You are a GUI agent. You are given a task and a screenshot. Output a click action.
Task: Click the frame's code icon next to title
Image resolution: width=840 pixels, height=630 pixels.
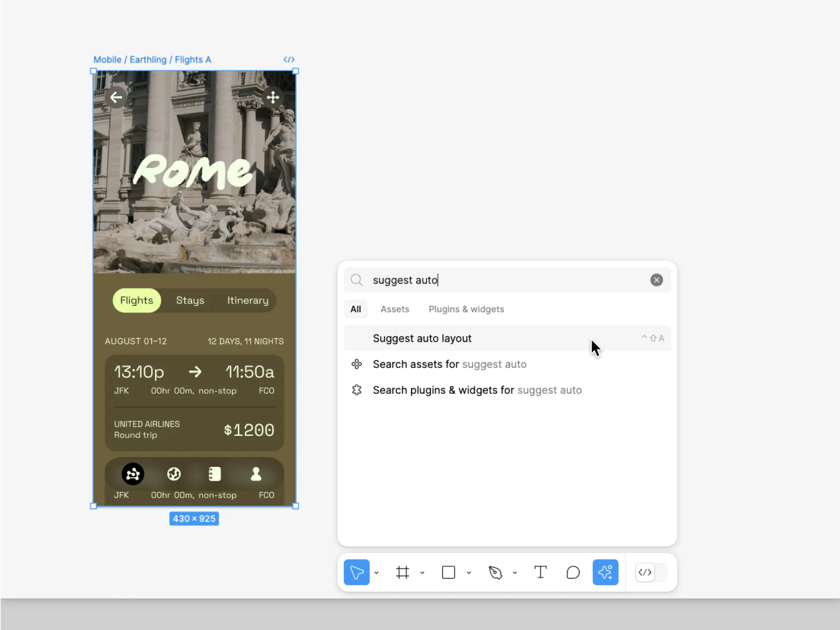click(x=289, y=59)
